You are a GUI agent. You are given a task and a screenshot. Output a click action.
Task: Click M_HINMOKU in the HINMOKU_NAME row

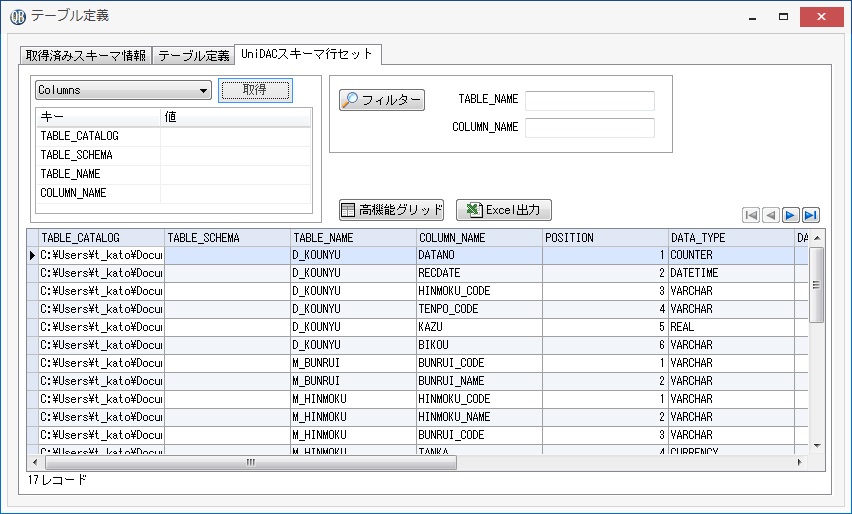(x=353, y=417)
